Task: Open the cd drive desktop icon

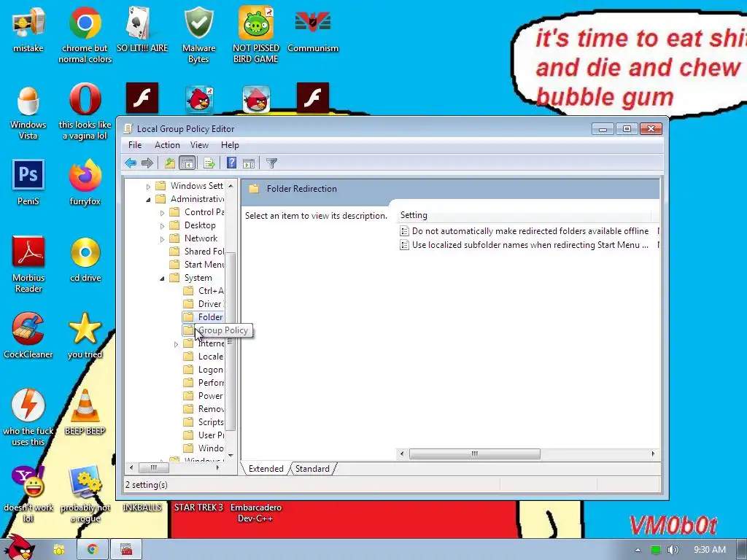Action: 85,260
